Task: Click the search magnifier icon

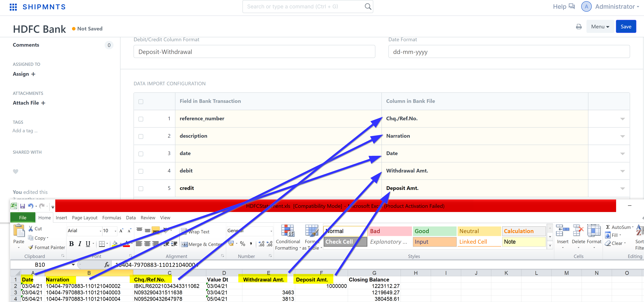Action: coord(368,6)
